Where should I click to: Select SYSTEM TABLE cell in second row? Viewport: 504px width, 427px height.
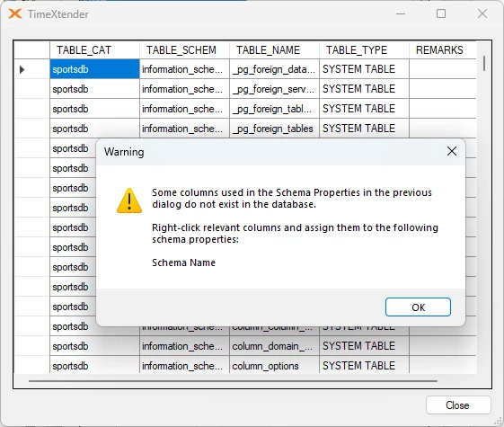click(x=364, y=89)
